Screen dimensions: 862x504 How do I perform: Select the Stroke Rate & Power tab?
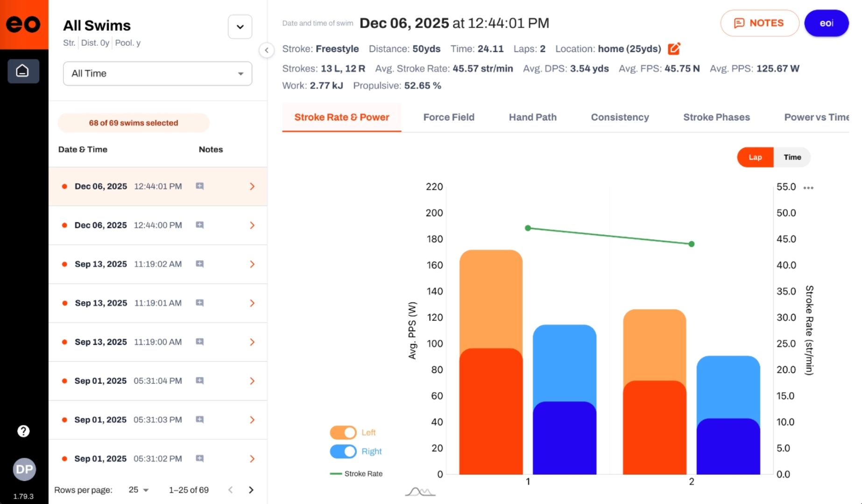click(x=341, y=117)
